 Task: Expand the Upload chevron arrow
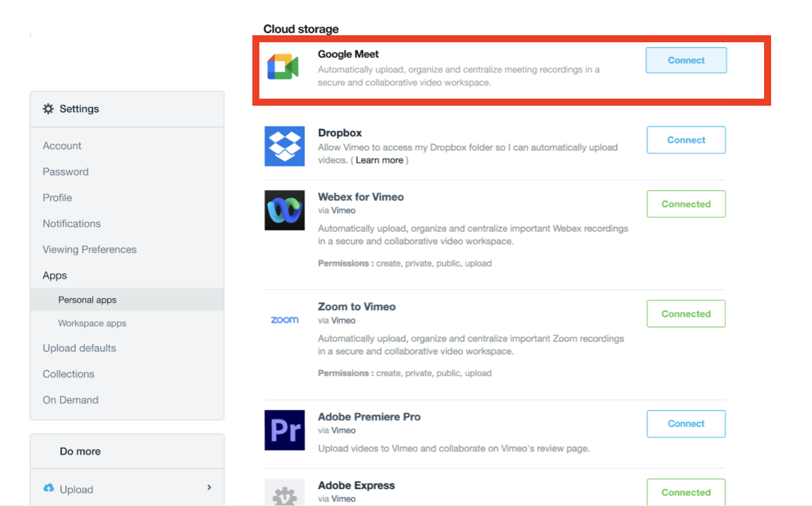[x=209, y=488]
